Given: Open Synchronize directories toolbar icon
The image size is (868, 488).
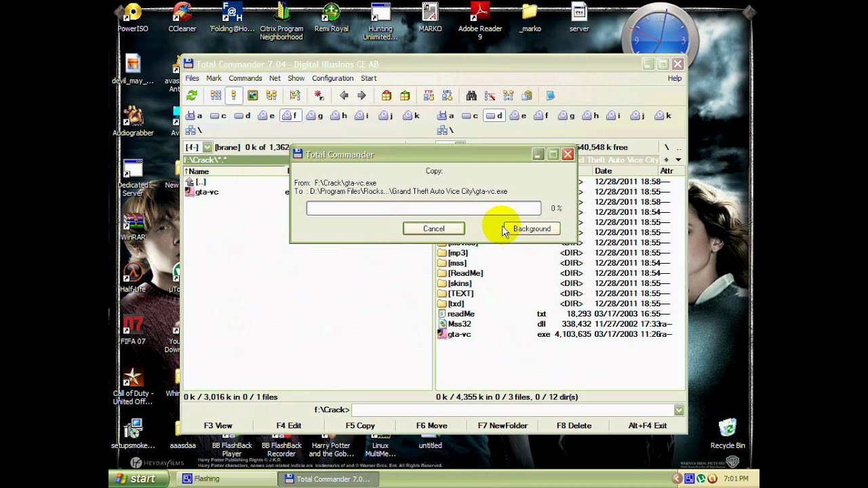Looking at the screenshot, I should click(509, 96).
